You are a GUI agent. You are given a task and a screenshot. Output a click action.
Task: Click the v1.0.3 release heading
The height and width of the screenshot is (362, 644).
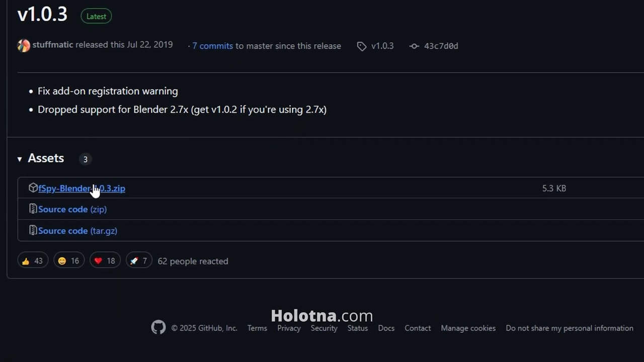click(x=42, y=14)
